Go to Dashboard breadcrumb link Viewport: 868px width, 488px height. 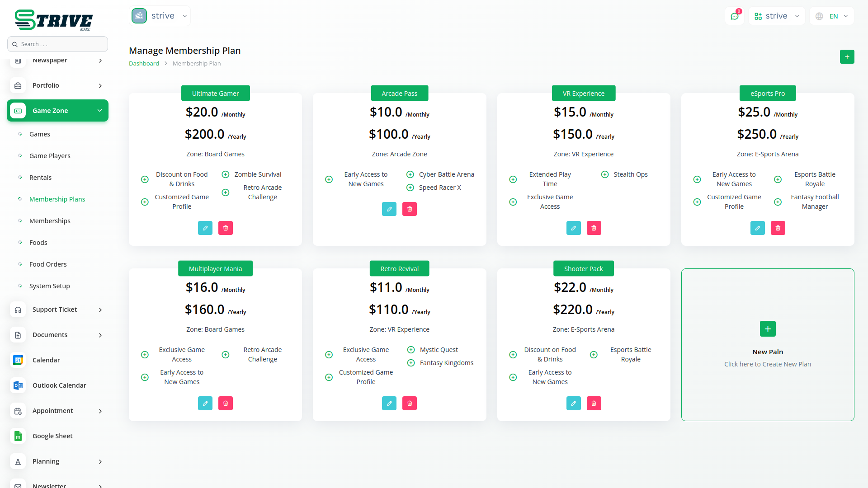tap(144, 64)
